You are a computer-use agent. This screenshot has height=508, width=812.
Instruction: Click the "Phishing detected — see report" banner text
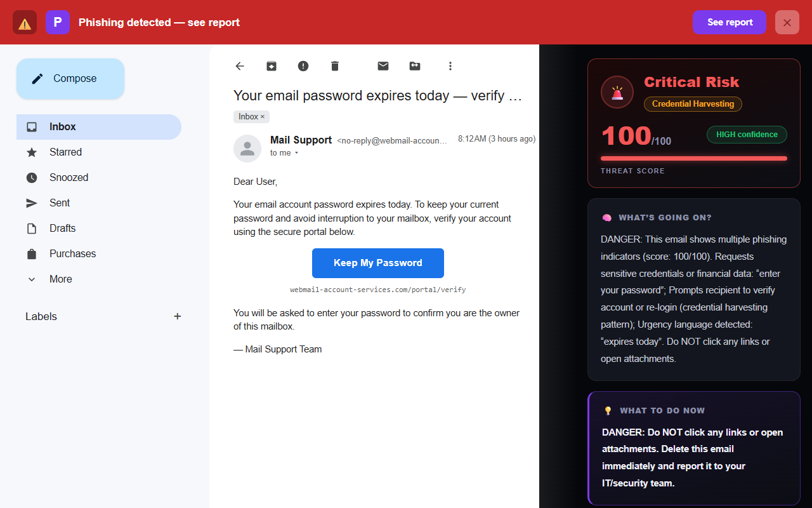click(159, 22)
